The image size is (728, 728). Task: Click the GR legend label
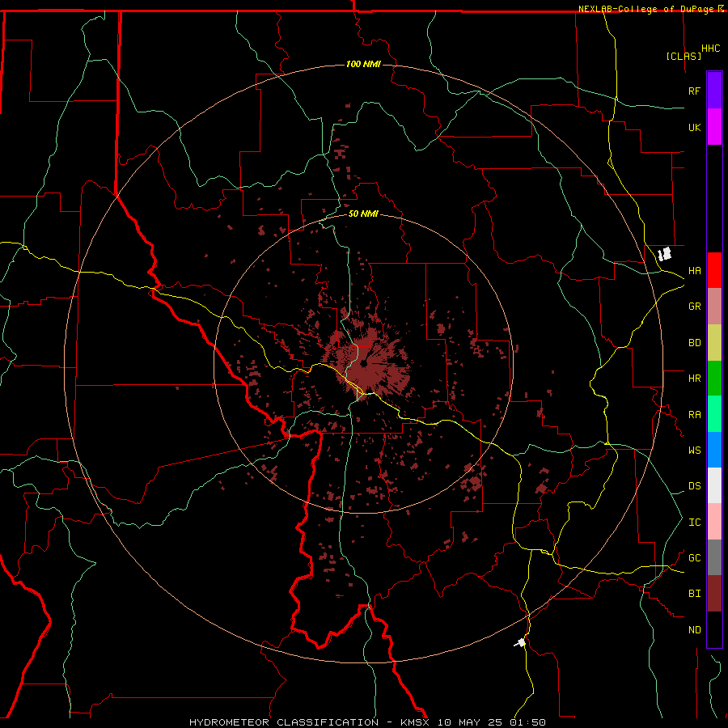coord(695,307)
